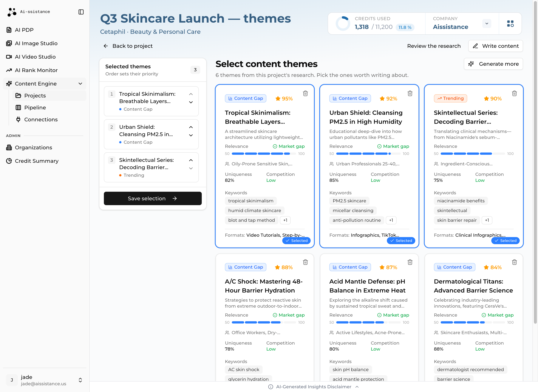This screenshot has height=392, width=538.
Task: Click Content Gap tag on Tropical Skinimalism card
Action: click(x=245, y=99)
